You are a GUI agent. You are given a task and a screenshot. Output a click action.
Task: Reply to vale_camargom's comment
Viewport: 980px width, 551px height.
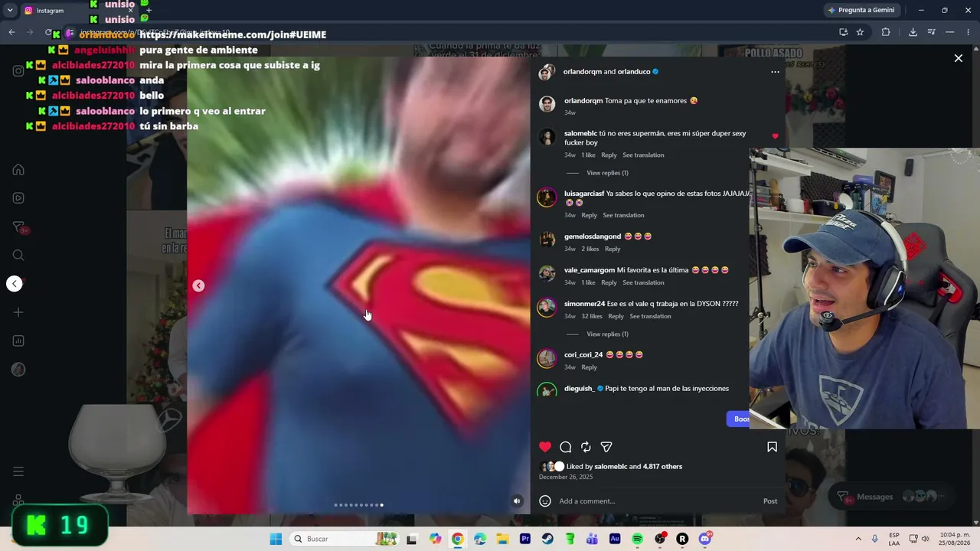coord(609,282)
